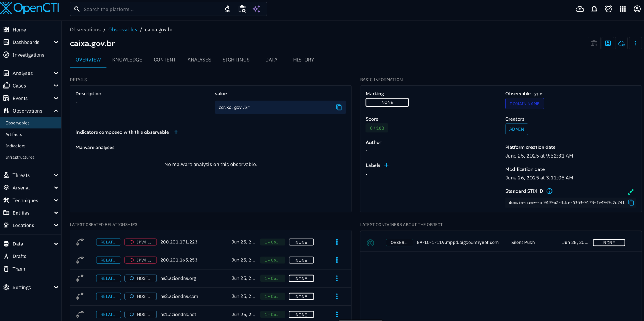The height and width of the screenshot is (321, 644).
Task: Open the alarm clock triggers icon
Action: [x=609, y=9]
